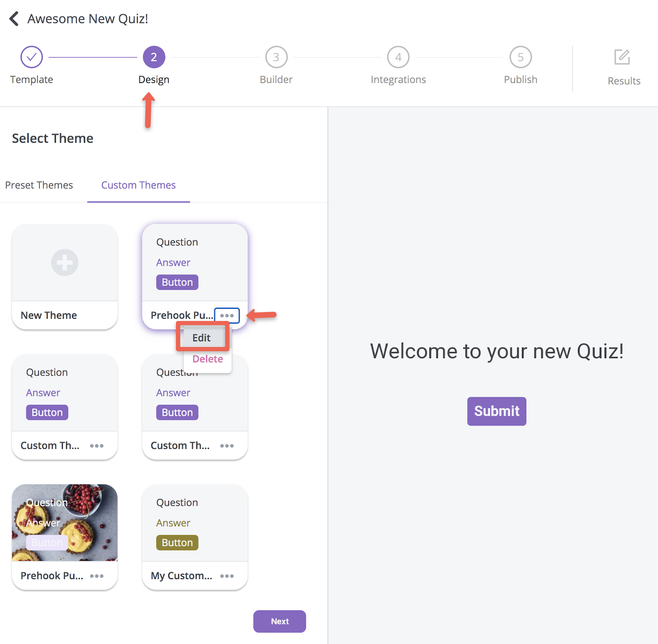Click the plus icon to add new theme
Image resolution: width=658 pixels, height=644 pixels.
coord(65,262)
